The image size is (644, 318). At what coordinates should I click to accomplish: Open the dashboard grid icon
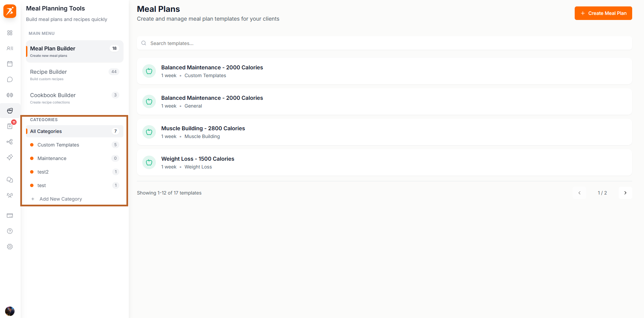[10, 33]
